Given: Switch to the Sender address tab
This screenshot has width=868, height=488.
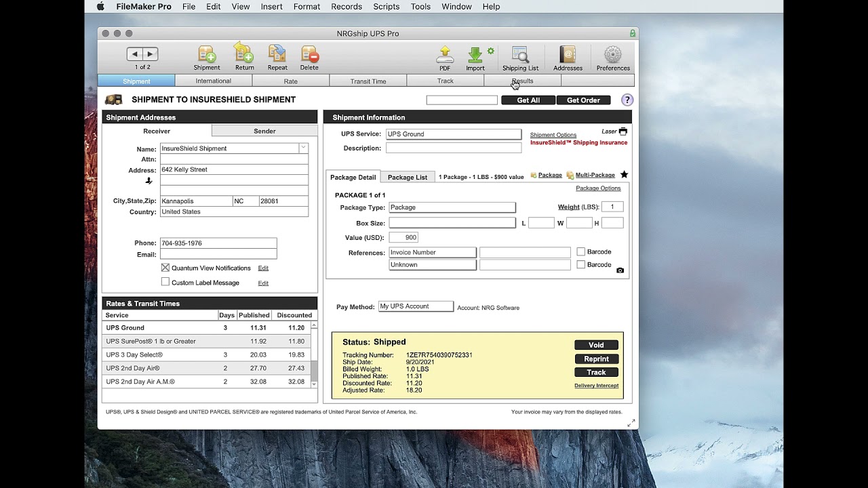Looking at the screenshot, I should click(264, 131).
